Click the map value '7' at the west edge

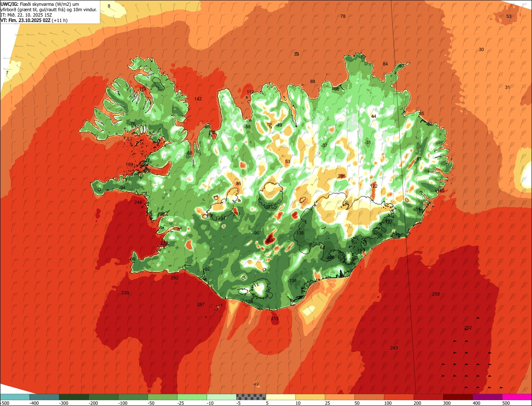click(x=7, y=73)
